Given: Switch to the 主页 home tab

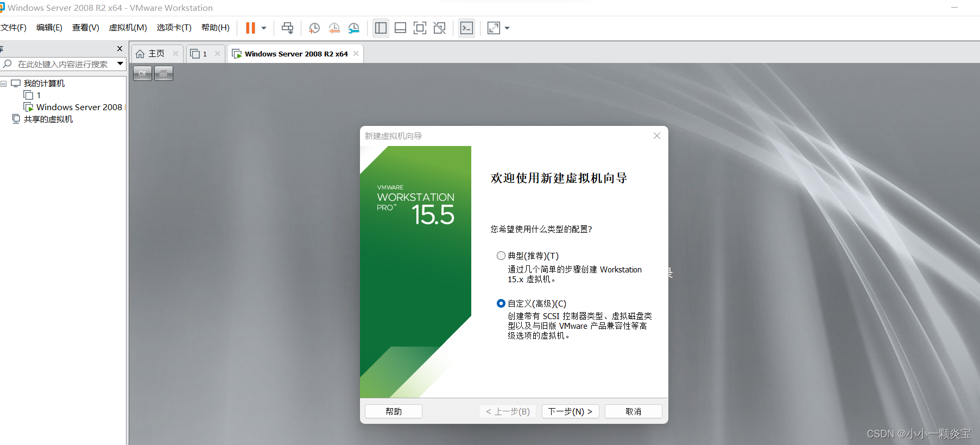Looking at the screenshot, I should click(x=156, y=54).
